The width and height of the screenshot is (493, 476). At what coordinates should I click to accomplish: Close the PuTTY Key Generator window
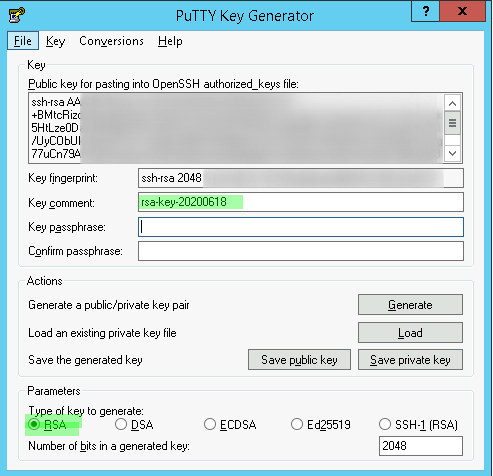[463, 11]
